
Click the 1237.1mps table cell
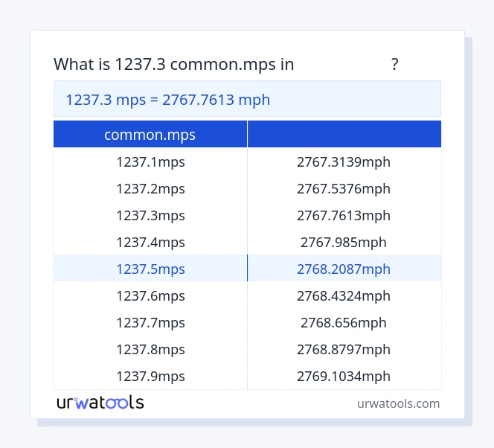(150, 161)
